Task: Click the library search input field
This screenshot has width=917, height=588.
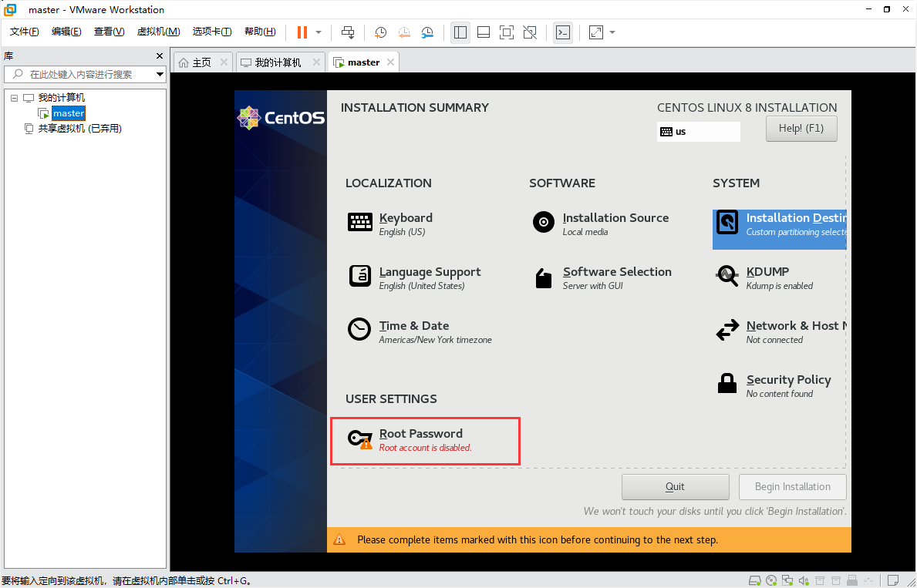Action: pyautogui.click(x=79, y=74)
